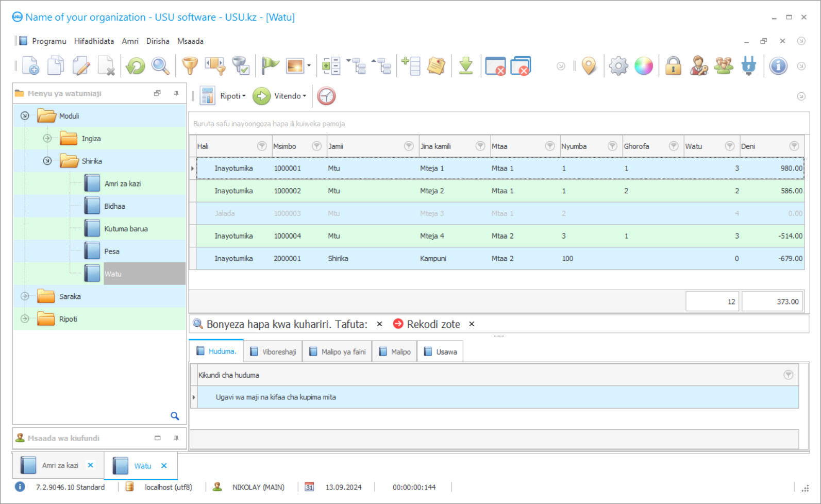The width and height of the screenshot is (821, 504).
Task: Open the Vitendo dropdown
Action: (x=290, y=96)
